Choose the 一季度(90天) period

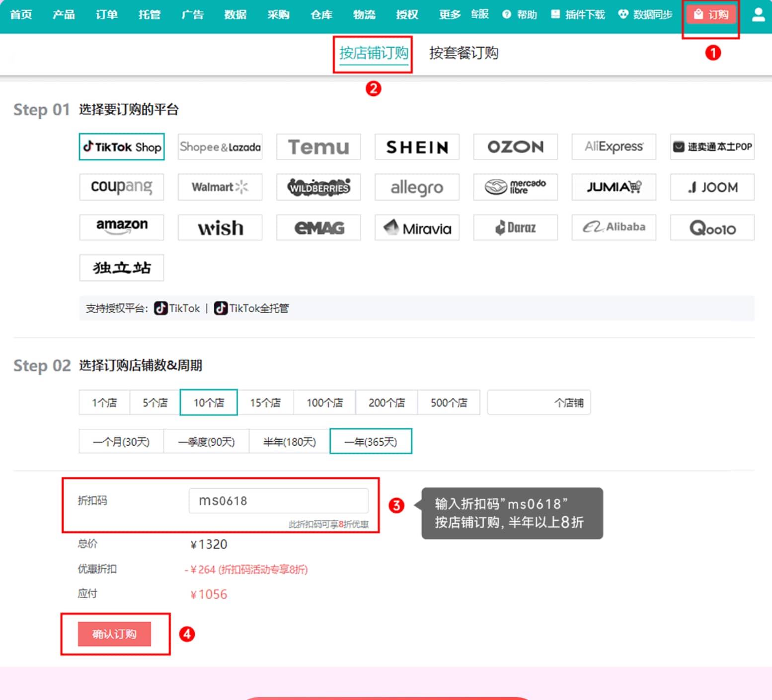pyautogui.click(x=206, y=442)
